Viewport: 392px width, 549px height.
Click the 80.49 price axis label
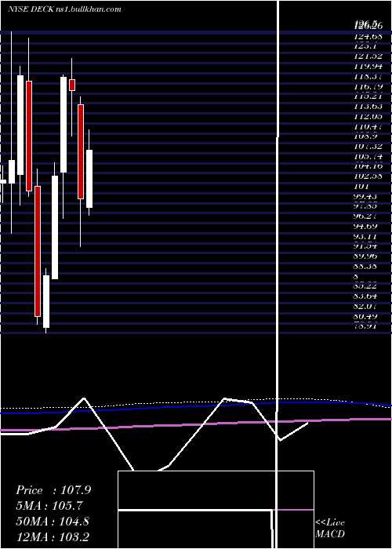point(366,317)
